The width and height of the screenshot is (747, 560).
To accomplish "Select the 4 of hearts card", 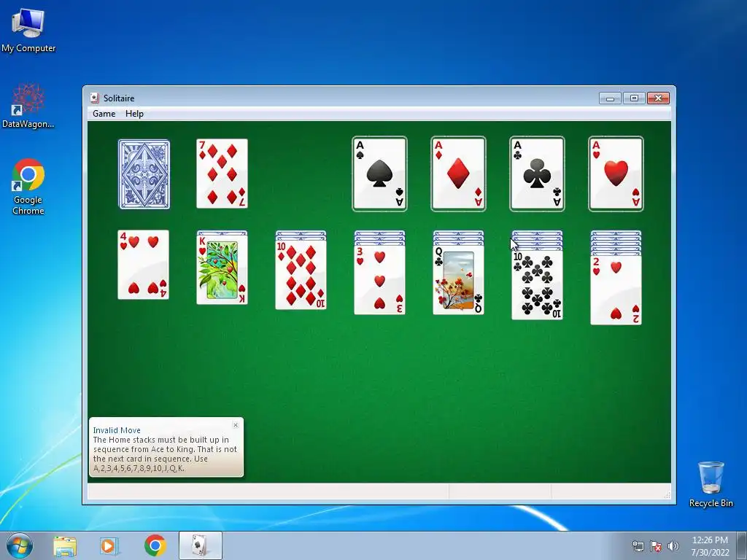I will (144, 265).
